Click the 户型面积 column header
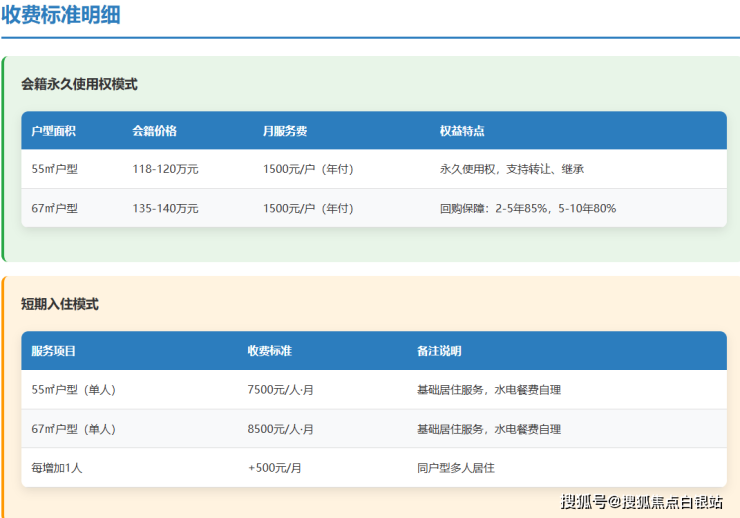 pyautogui.click(x=54, y=131)
